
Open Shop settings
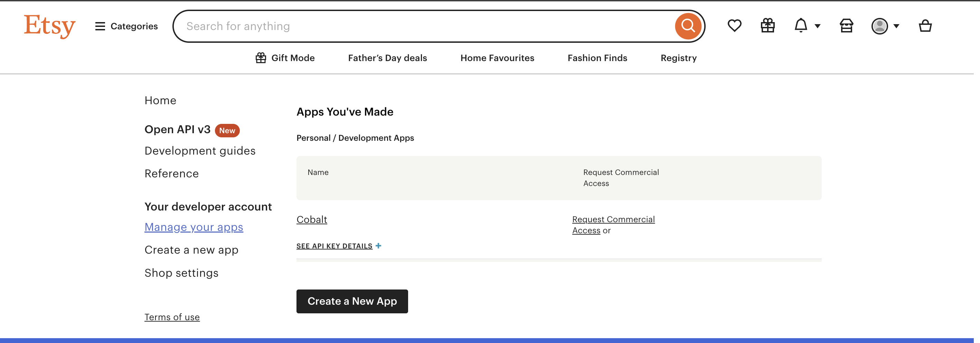tap(181, 273)
